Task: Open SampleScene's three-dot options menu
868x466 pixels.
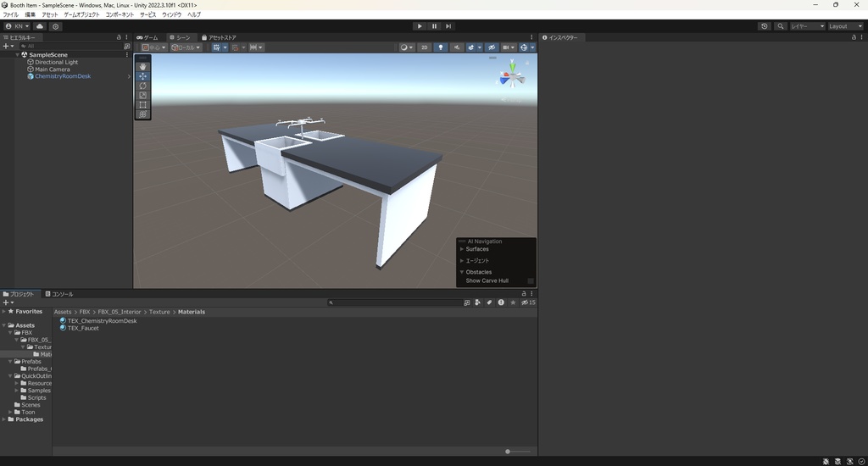Action: click(127, 55)
